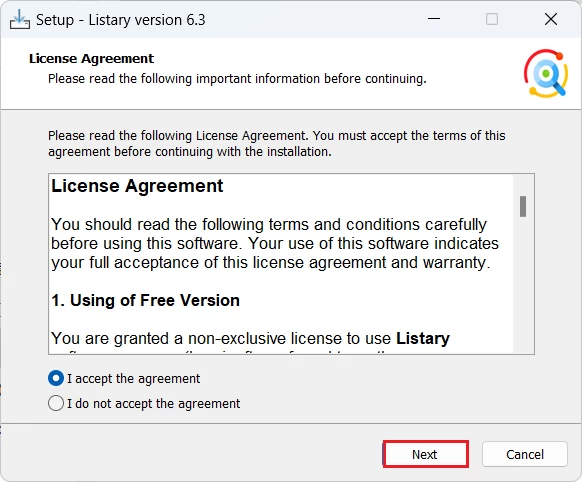Click the disabled maximize button

click(x=492, y=19)
